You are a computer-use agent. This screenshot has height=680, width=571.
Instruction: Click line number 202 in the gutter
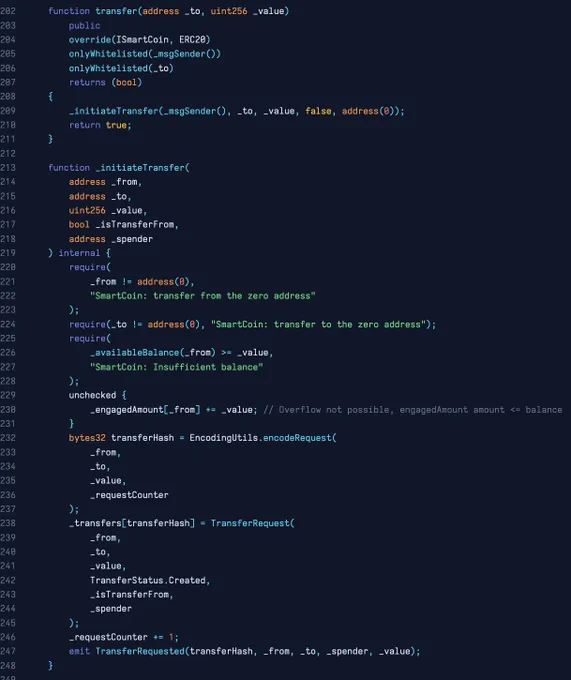click(8, 11)
